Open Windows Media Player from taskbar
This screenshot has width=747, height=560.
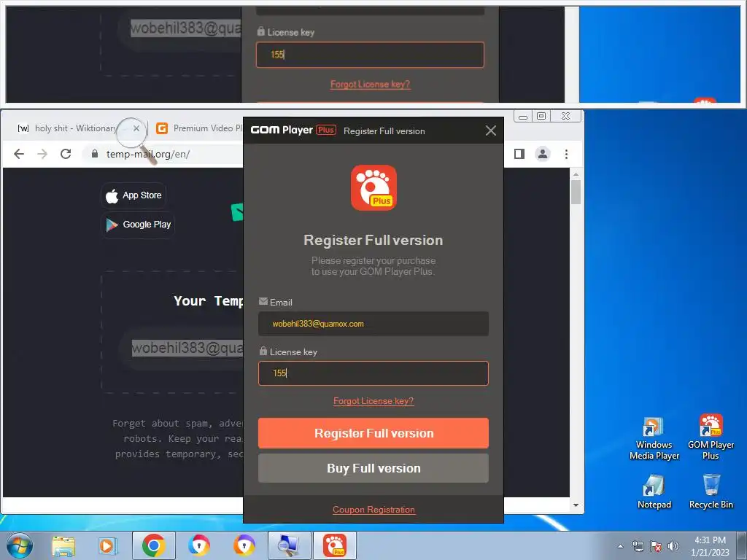107,545
